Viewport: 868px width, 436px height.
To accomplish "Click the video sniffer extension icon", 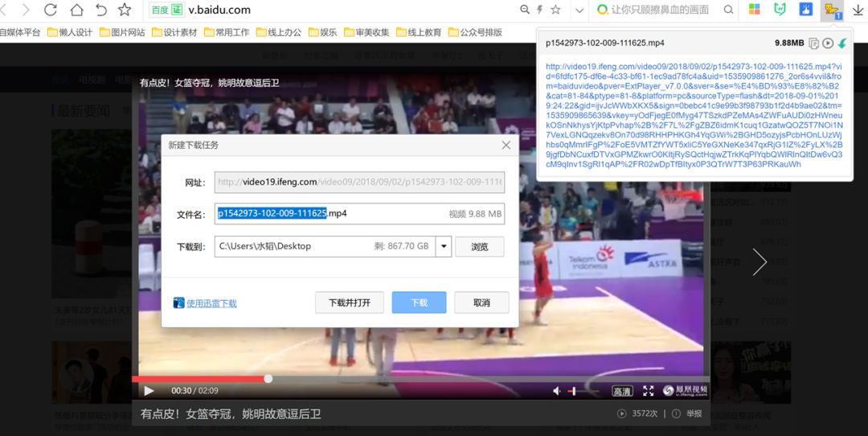I will [831, 10].
